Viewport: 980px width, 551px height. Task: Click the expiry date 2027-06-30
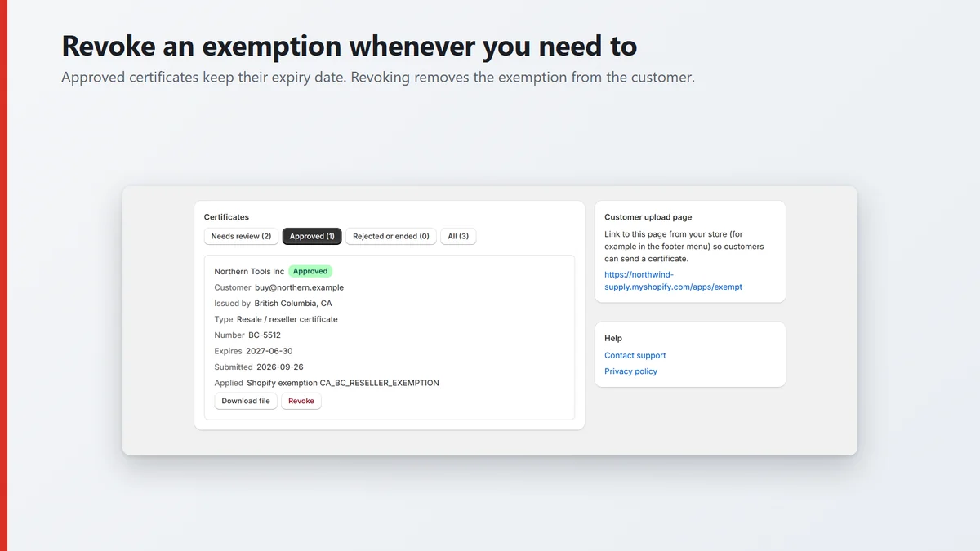pyautogui.click(x=269, y=351)
